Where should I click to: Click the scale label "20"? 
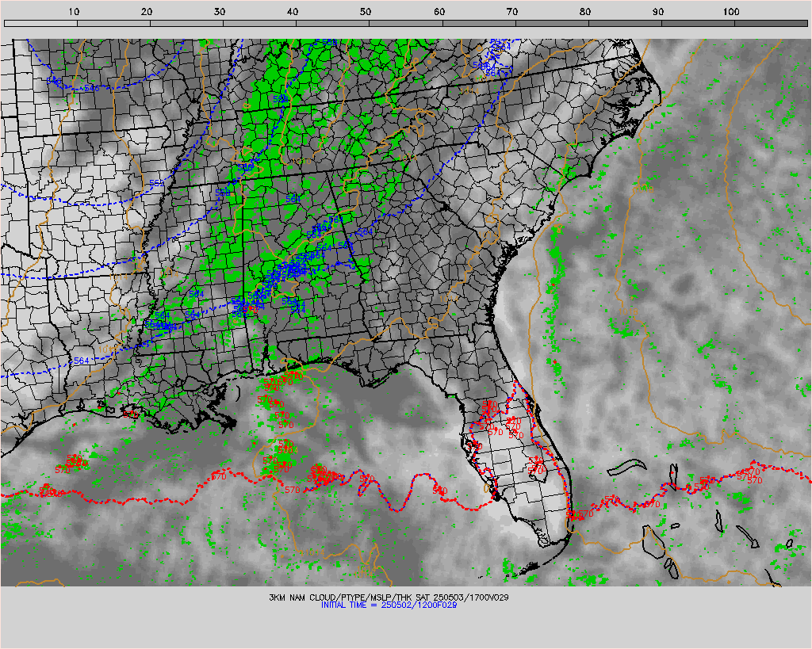click(147, 11)
